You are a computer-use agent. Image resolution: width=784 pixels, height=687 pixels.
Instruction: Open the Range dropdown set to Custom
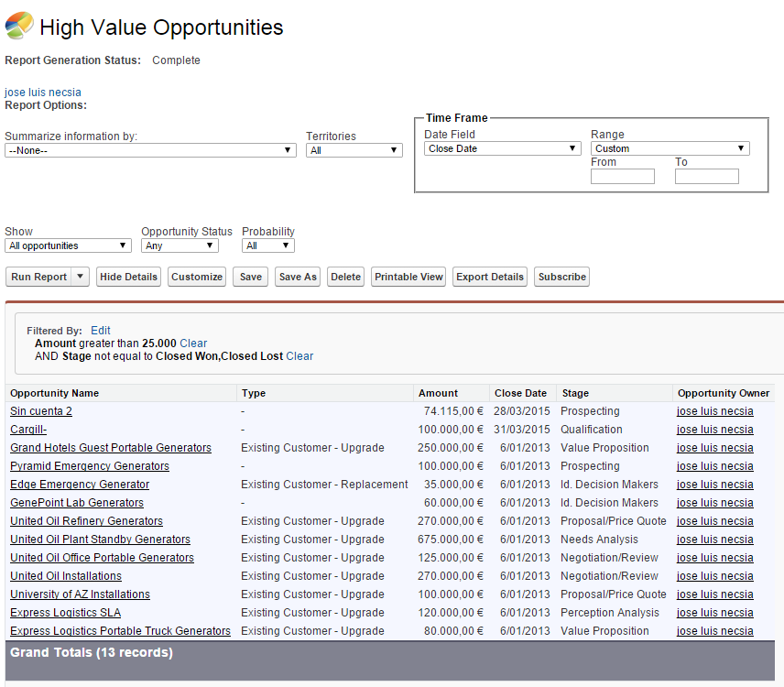tap(670, 148)
